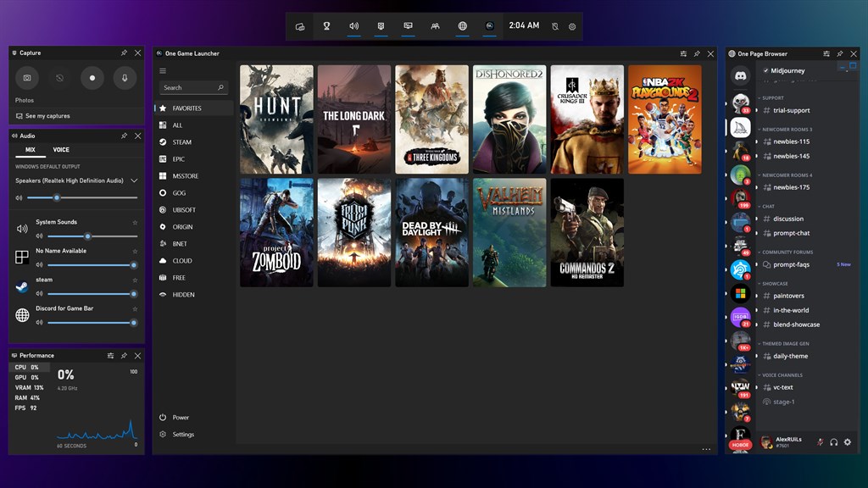Collapse the NEWCOMER ROOMS 3 category
This screenshot has height=488, width=868.
785,130
